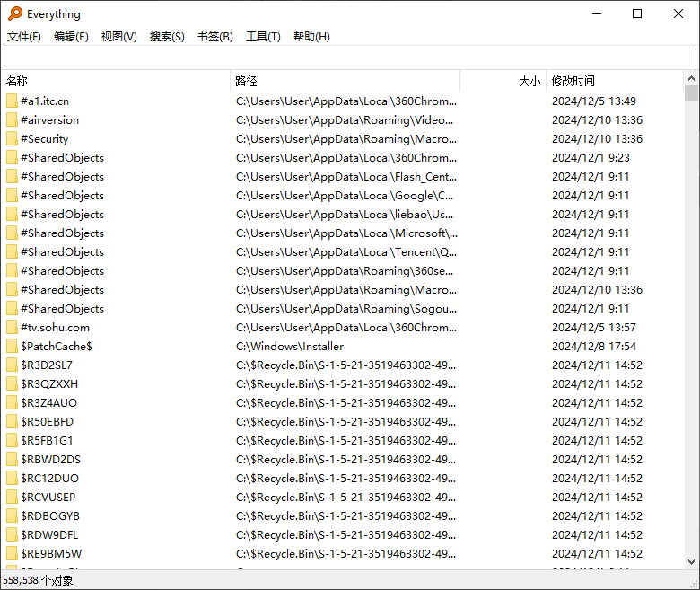700x590 pixels.
Task: Select the $PatchCache$ folder name
Action: coord(57,347)
